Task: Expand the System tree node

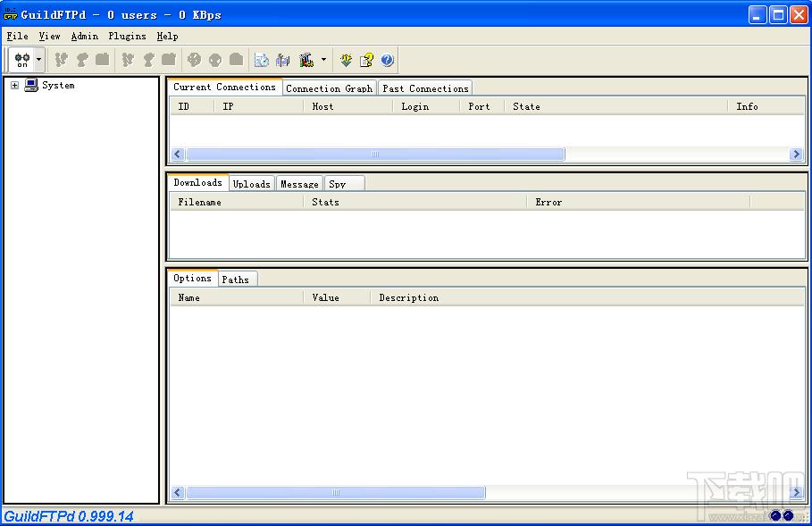Action: (x=14, y=86)
